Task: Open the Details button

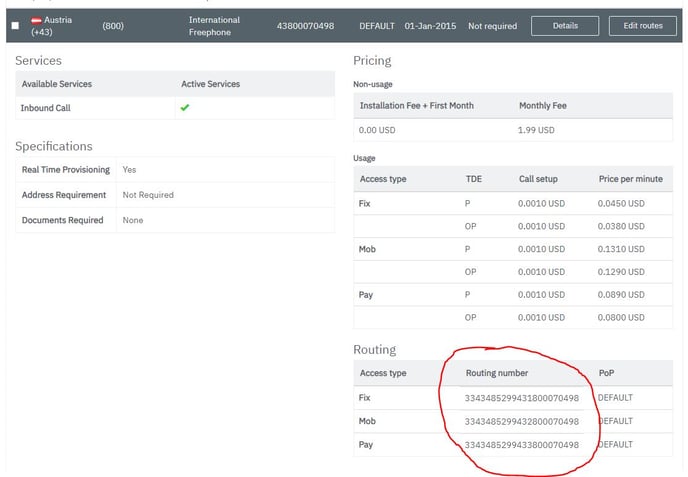Action: 565,26
